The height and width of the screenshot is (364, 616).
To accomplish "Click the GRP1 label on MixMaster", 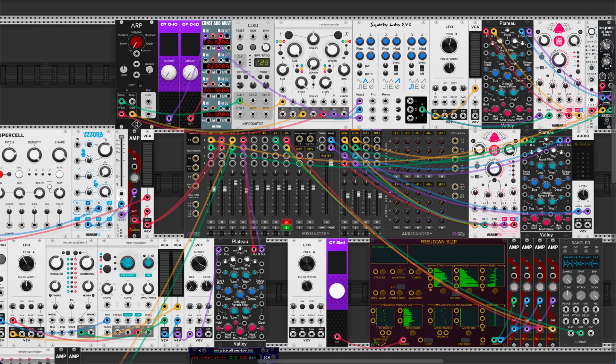I will coord(299,149).
